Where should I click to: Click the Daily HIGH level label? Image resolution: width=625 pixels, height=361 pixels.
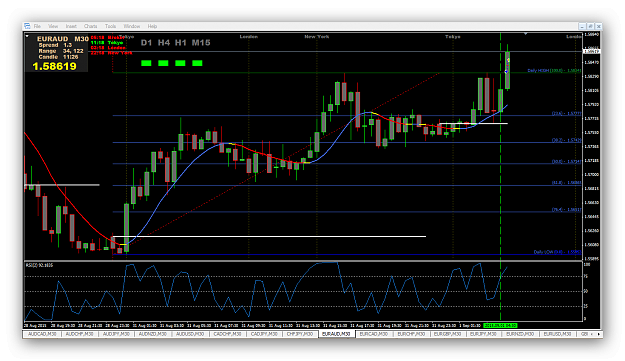[554, 71]
